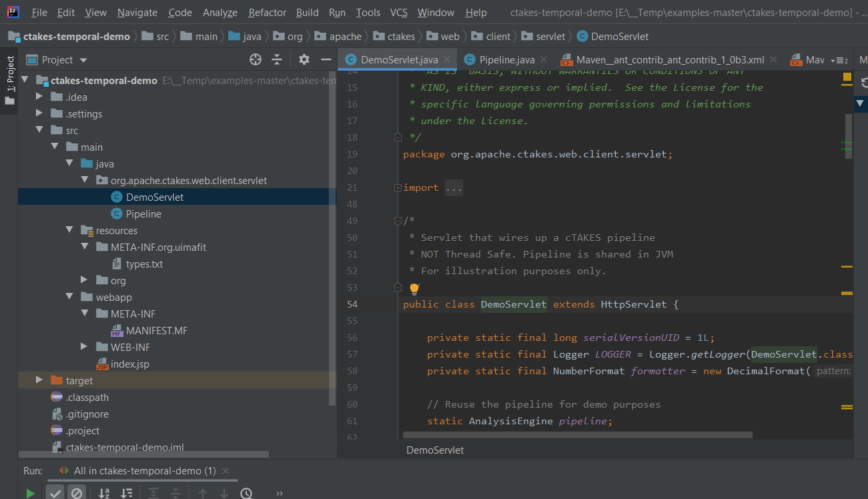The image size is (868, 499).
Task: Click the sort by duration icon
Action: pyautogui.click(x=126, y=494)
